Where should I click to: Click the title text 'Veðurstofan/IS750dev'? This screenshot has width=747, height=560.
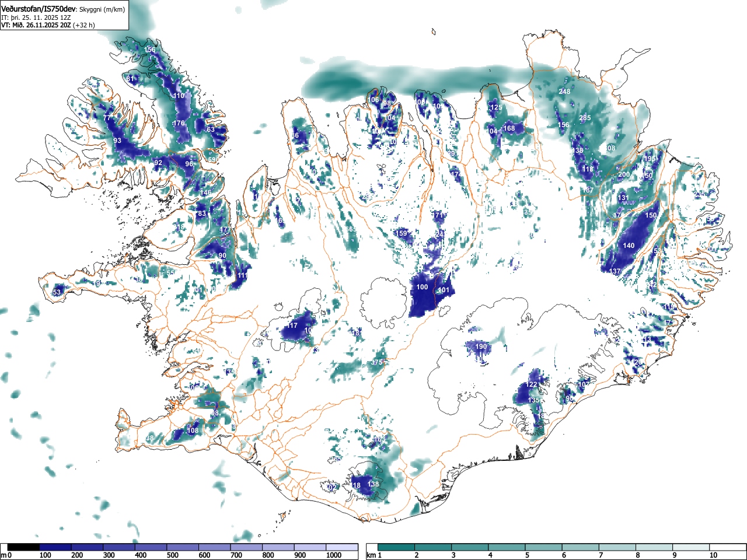[x=39, y=9]
